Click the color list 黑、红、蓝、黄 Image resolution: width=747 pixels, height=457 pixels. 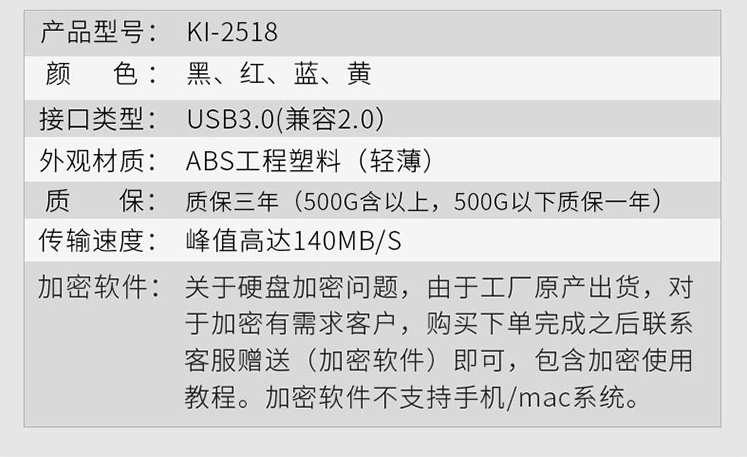click(279, 74)
